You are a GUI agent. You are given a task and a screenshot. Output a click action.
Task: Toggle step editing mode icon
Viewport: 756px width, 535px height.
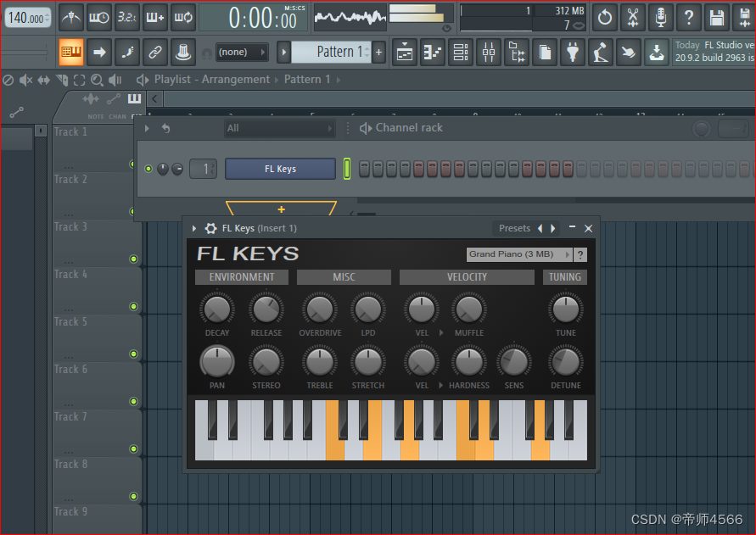click(127, 52)
